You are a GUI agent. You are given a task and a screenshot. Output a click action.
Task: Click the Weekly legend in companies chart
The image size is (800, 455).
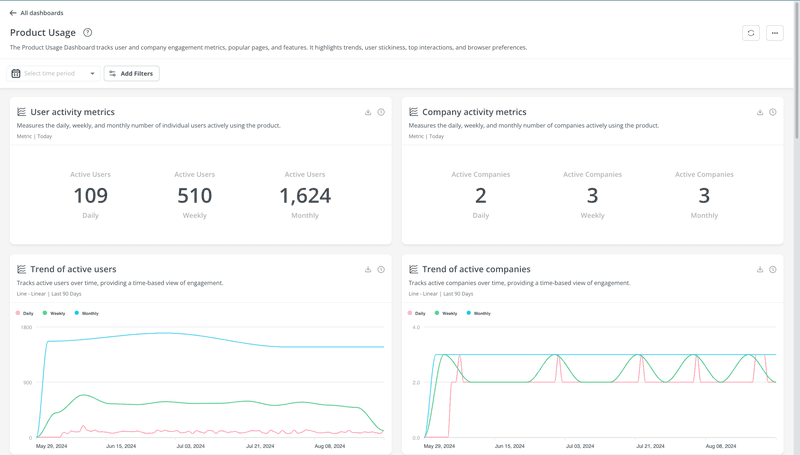tap(448, 313)
